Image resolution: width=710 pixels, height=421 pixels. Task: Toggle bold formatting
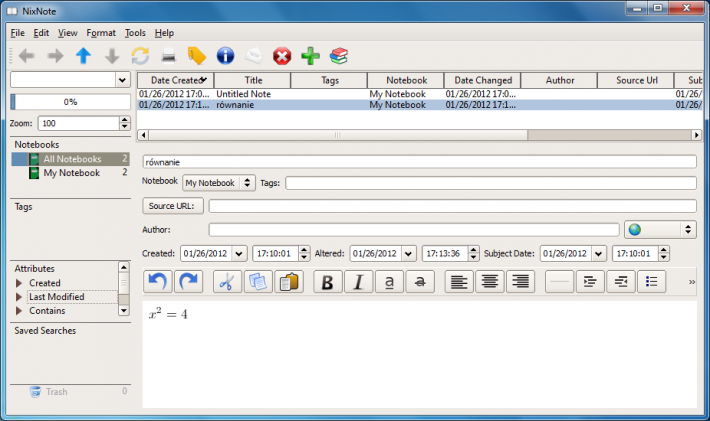click(x=327, y=282)
